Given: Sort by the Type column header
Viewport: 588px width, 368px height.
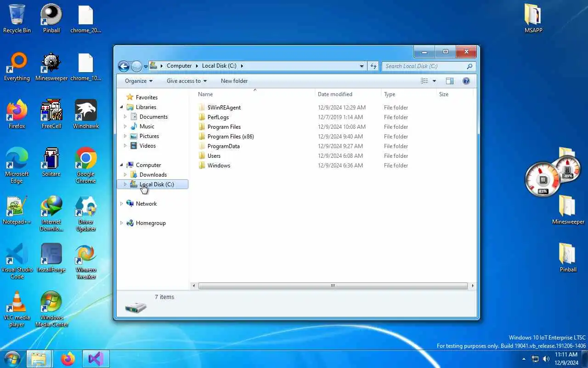Looking at the screenshot, I should click(x=409, y=94).
